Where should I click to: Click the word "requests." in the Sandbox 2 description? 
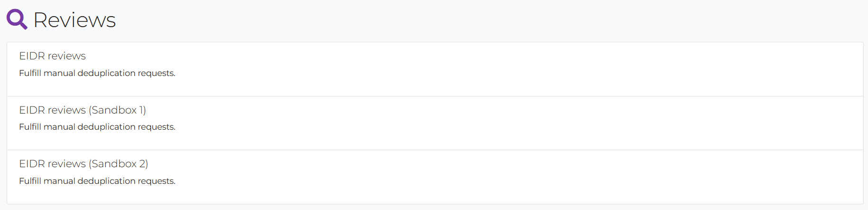click(x=157, y=181)
